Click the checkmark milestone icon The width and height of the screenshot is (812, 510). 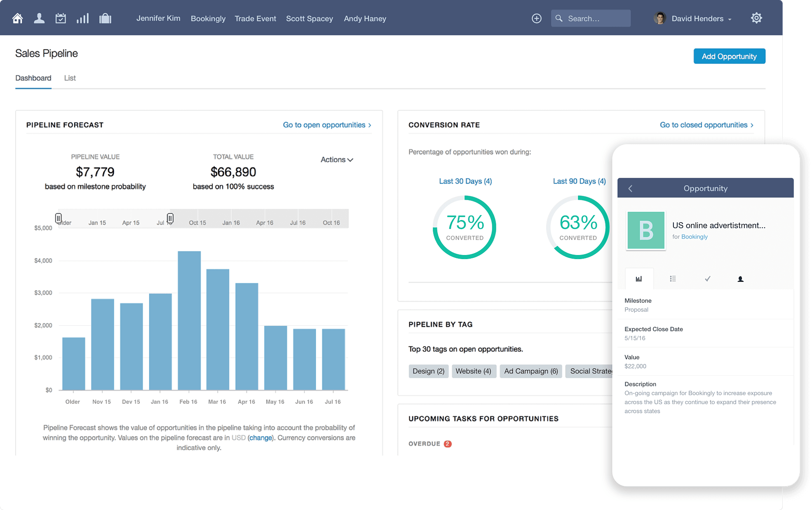coord(707,279)
